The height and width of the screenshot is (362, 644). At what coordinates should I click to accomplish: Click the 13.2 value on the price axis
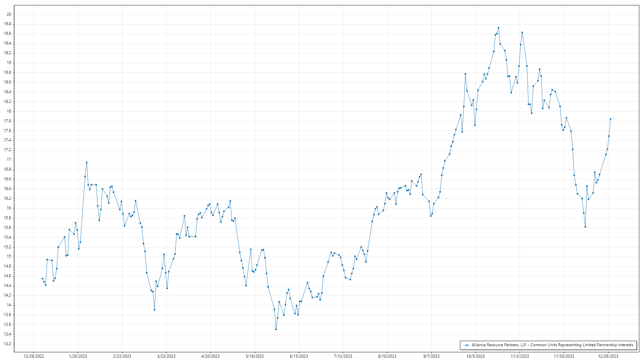[7, 344]
